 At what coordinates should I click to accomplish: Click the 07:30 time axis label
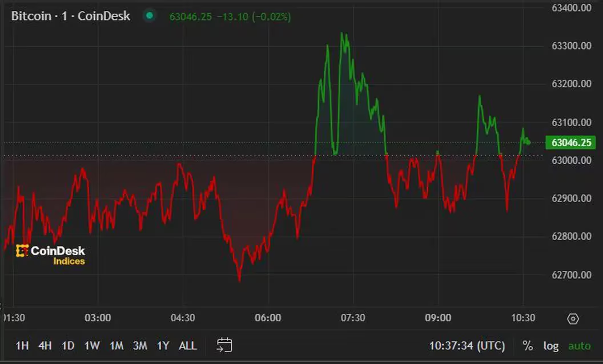click(353, 318)
